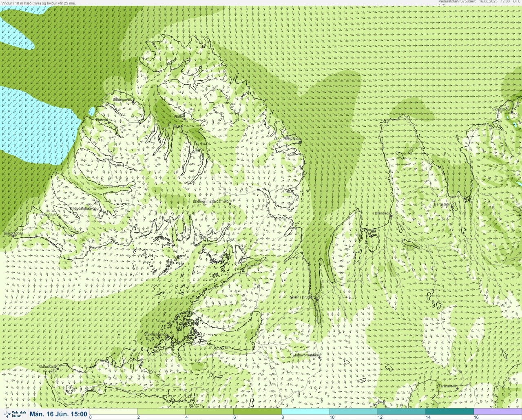Click the Bolungarvík station marker
522x420 pixels.
click(x=133, y=102)
